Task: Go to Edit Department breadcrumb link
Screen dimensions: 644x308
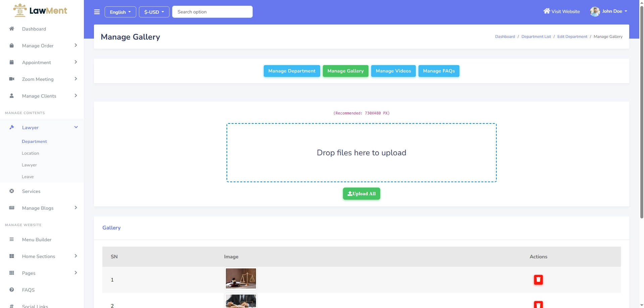Action: (x=572, y=37)
